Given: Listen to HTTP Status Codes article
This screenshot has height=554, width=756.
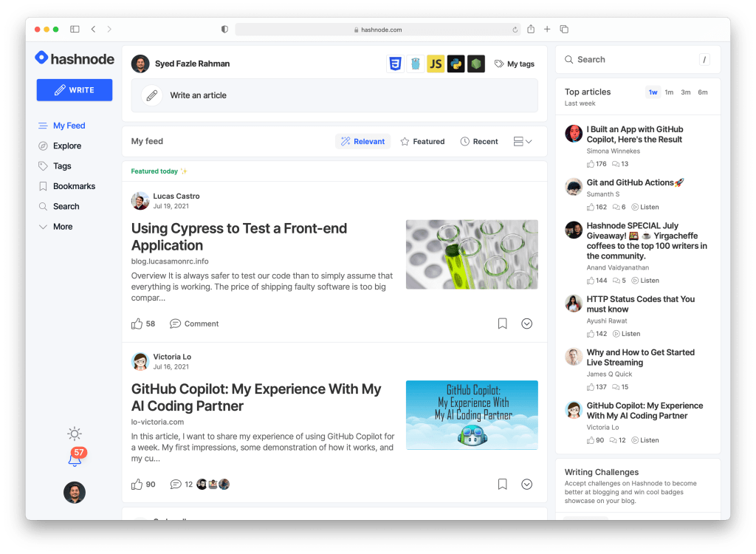Looking at the screenshot, I should [x=626, y=334].
